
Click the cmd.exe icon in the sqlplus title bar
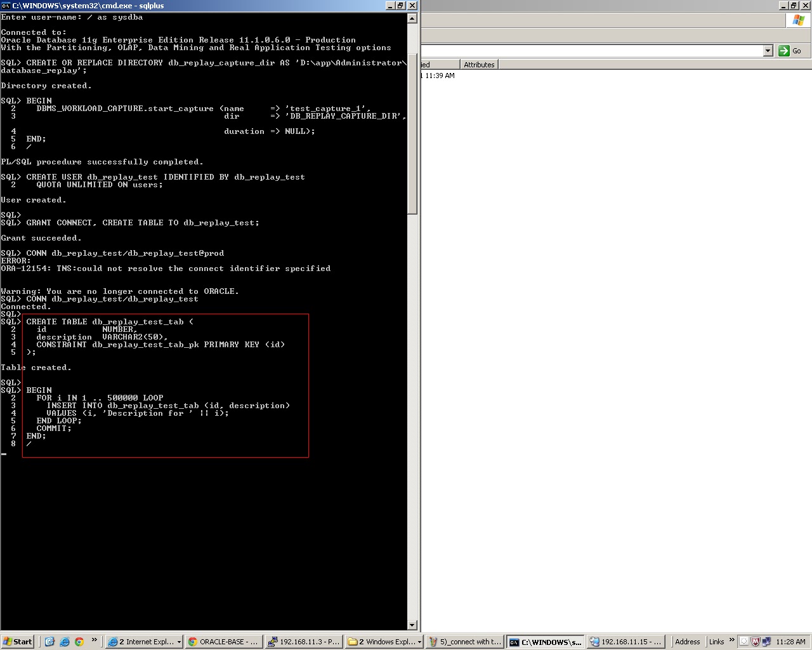click(5, 5)
